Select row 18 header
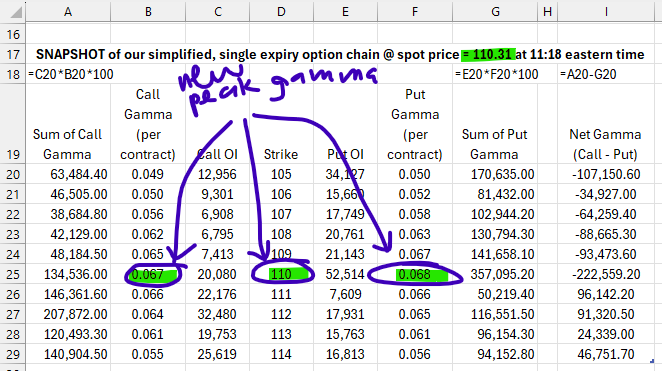This screenshot has width=662, height=371. [13, 74]
